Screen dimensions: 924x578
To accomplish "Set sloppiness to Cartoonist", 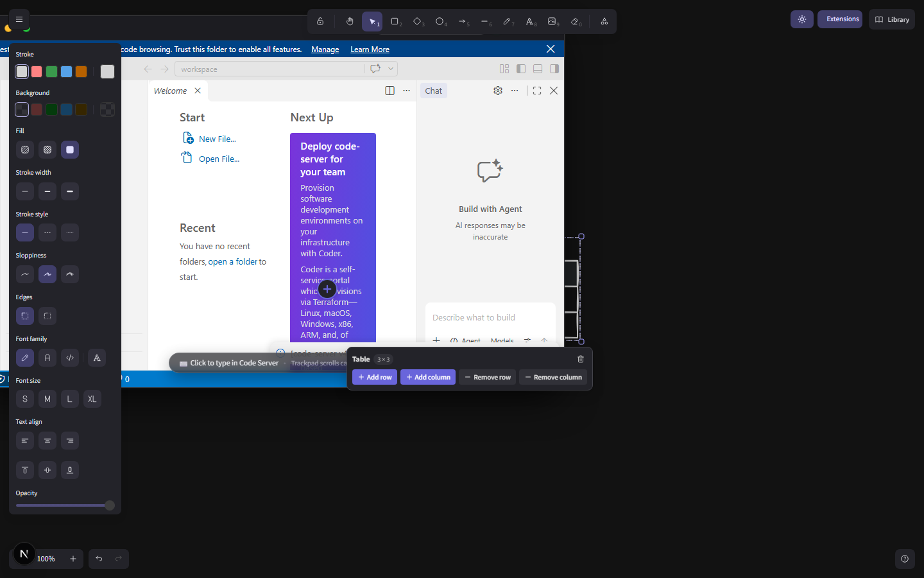I will click(x=70, y=274).
